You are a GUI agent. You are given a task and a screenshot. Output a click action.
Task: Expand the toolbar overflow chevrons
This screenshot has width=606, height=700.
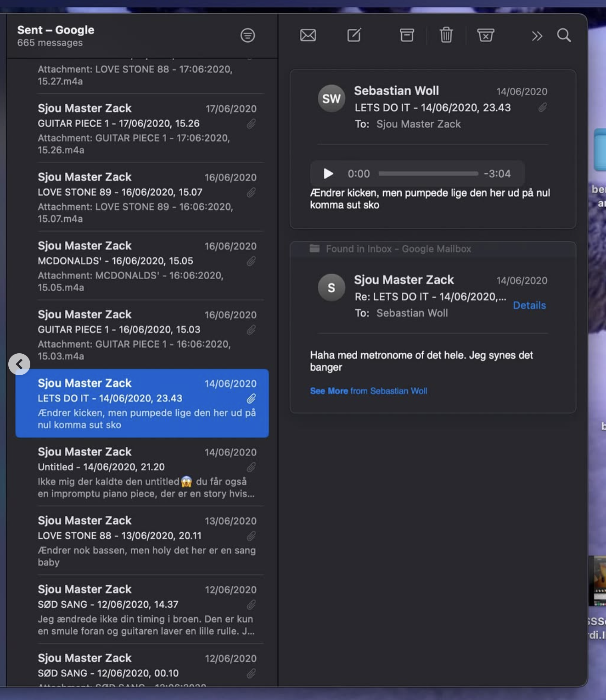(537, 36)
